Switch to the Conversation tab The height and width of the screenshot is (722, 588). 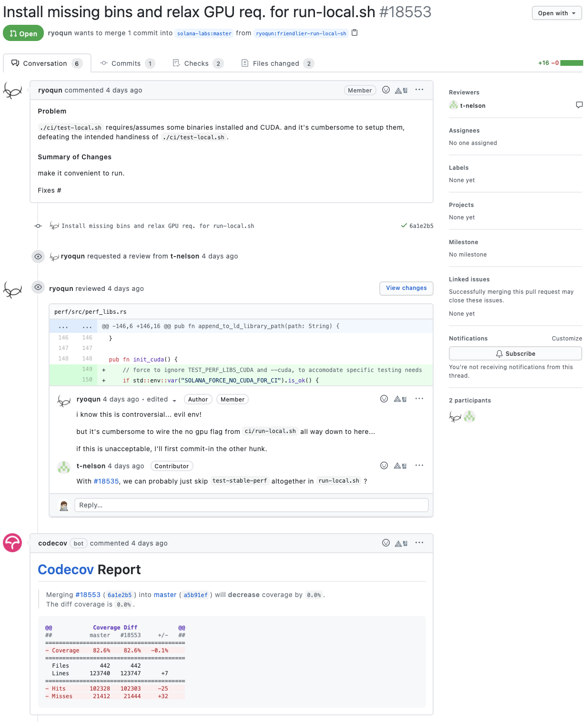coord(47,63)
